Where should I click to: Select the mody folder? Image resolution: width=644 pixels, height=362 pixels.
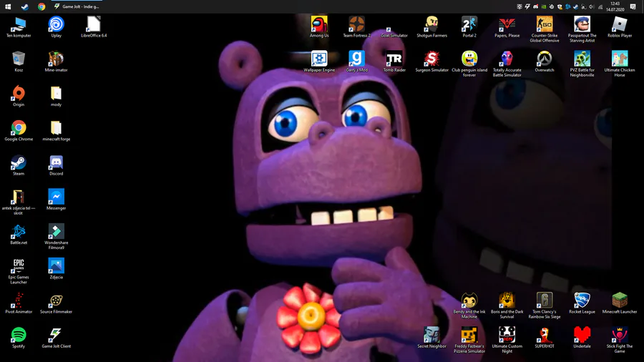pos(57,96)
